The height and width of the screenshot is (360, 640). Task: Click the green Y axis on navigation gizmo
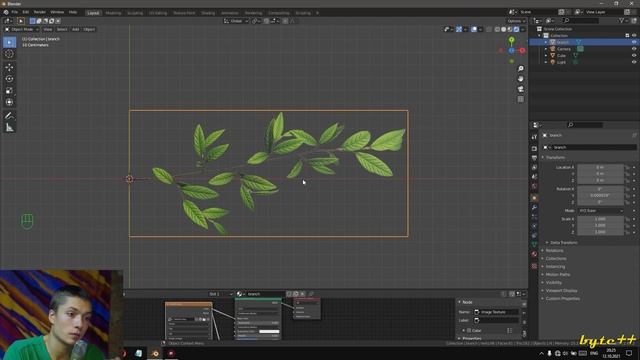point(511,40)
